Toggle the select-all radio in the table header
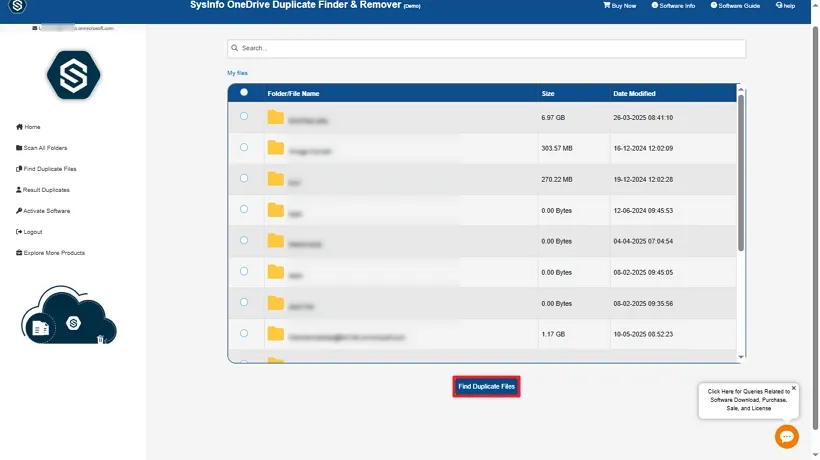Screen dimensions: 820x460 pos(244,92)
